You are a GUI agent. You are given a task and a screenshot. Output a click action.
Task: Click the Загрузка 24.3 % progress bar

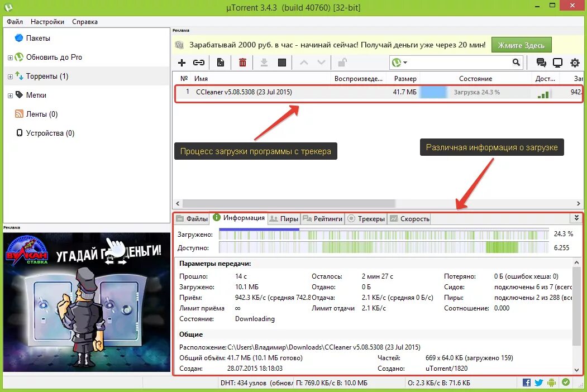pyautogui.click(x=475, y=92)
